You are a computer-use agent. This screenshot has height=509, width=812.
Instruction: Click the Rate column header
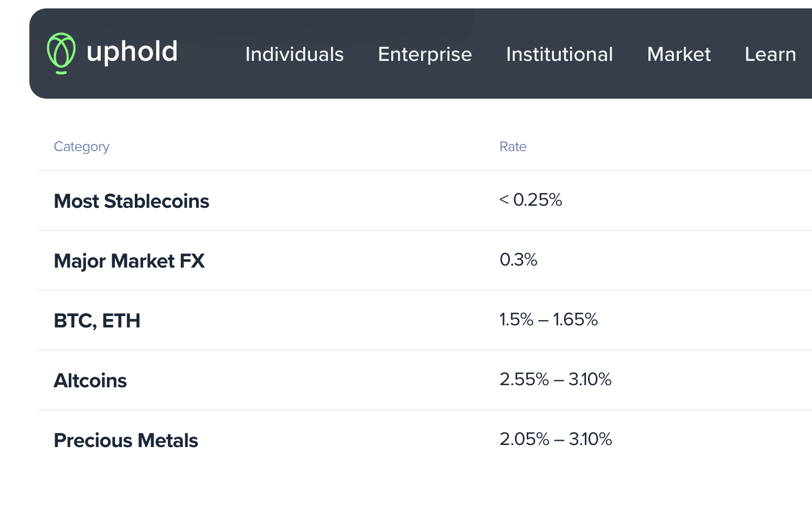pyautogui.click(x=512, y=146)
